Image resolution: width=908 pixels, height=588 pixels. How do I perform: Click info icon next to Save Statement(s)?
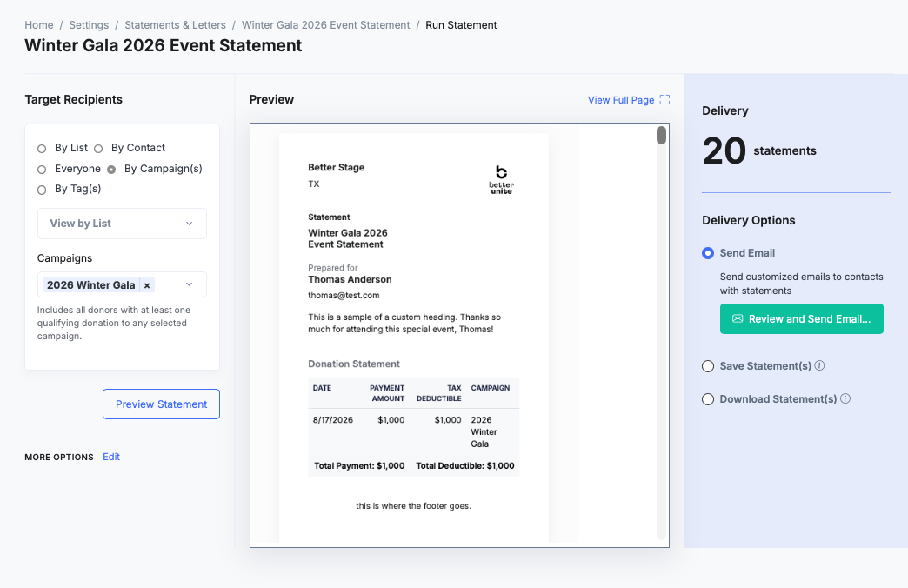[x=819, y=365]
